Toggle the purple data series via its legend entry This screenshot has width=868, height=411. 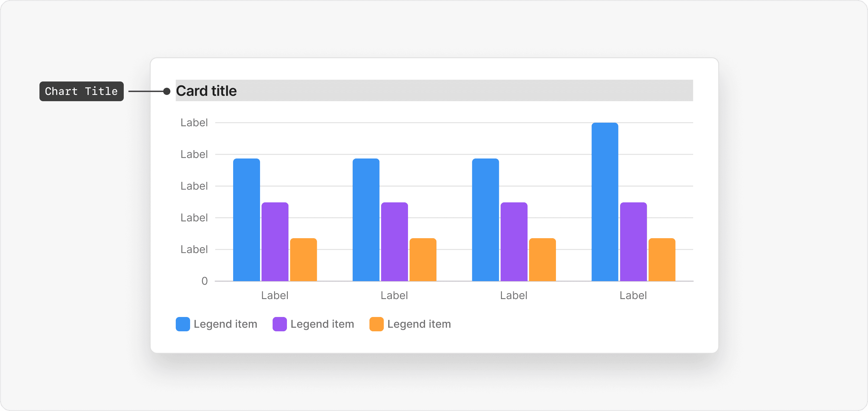pos(322,324)
